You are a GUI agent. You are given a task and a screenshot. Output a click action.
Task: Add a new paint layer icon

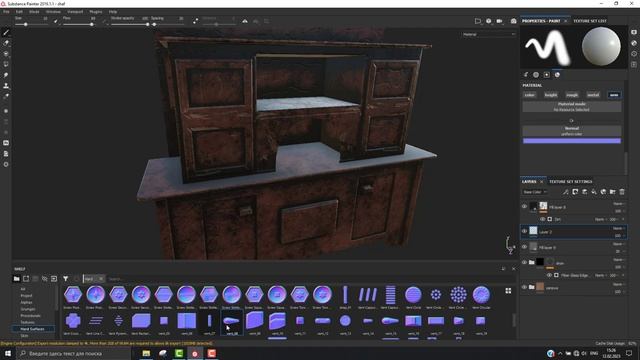(584, 192)
